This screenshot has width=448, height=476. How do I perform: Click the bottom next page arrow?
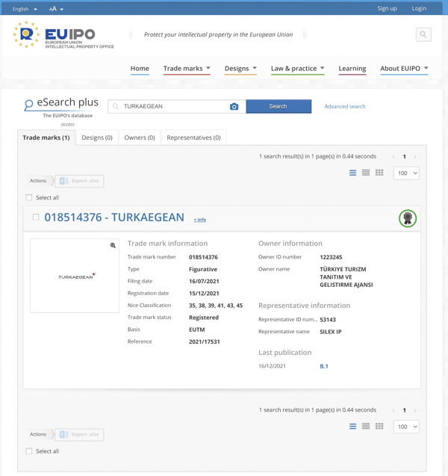[415, 410]
